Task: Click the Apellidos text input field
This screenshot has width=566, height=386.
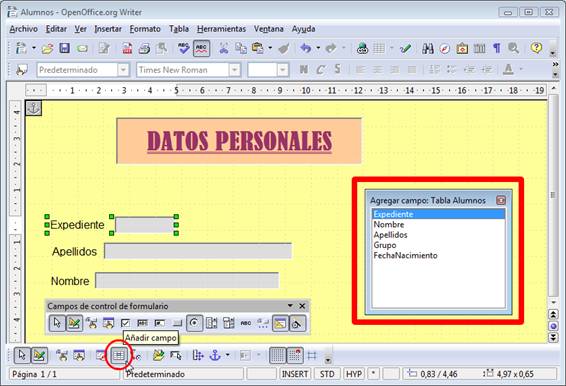Action: [x=198, y=251]
